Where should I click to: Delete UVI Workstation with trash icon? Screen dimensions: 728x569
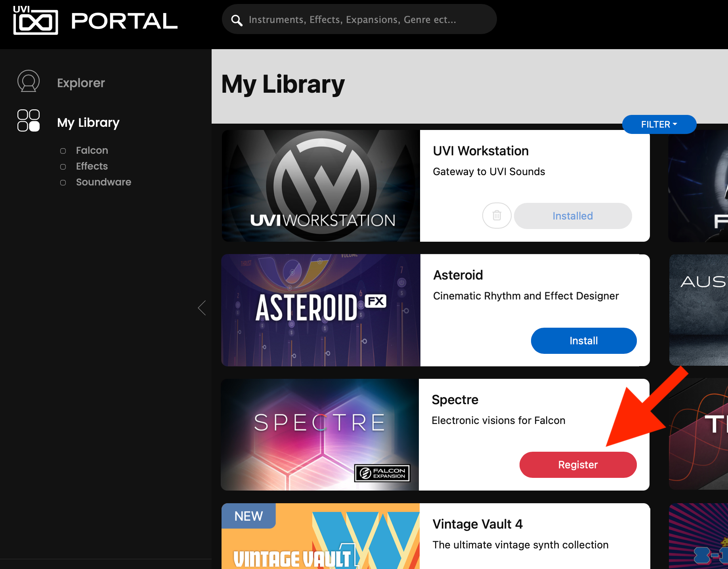pyautogui.click(x=497, y=216)
